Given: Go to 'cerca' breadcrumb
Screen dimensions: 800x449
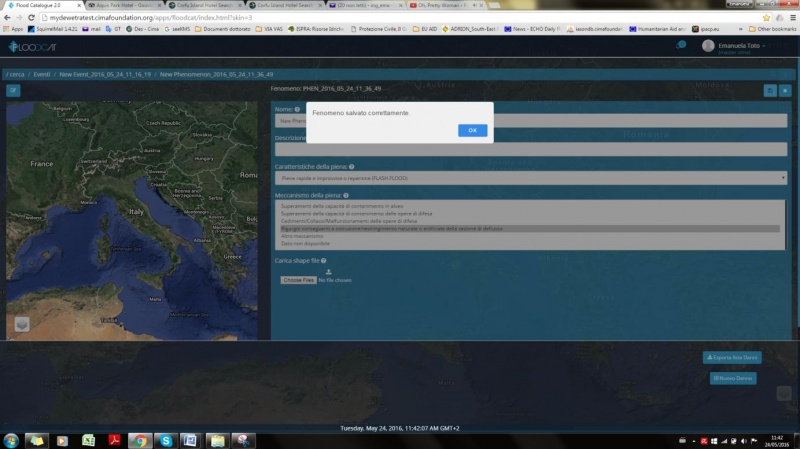Looking at the screenshot, I should pos(15,74).
